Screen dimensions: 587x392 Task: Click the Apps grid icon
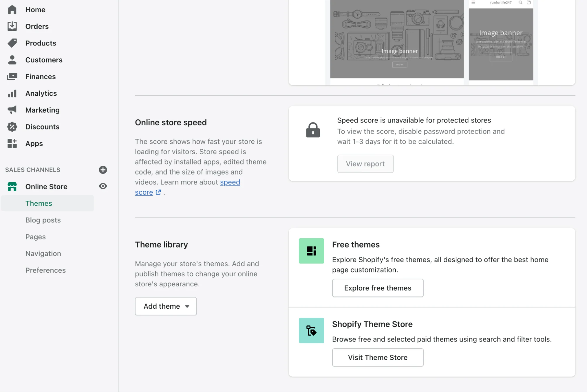[12, 143]
